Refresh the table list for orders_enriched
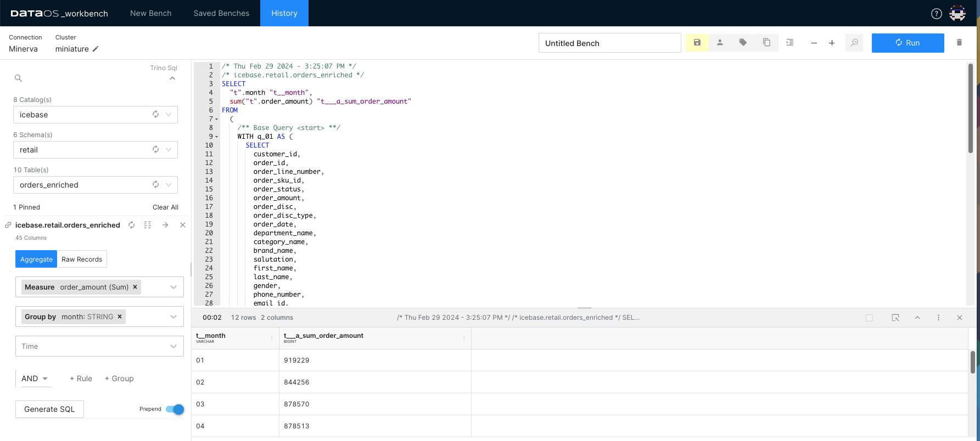The height and width of the screenshot is (441, 980). pyautogui.click(x=156, y=185)
